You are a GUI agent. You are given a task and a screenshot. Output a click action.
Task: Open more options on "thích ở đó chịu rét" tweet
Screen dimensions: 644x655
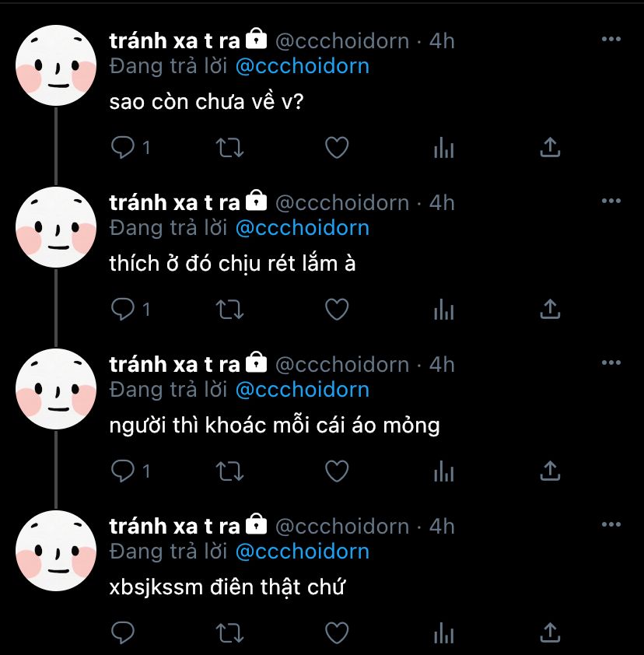pyautogui.click(x=611, y=201)
